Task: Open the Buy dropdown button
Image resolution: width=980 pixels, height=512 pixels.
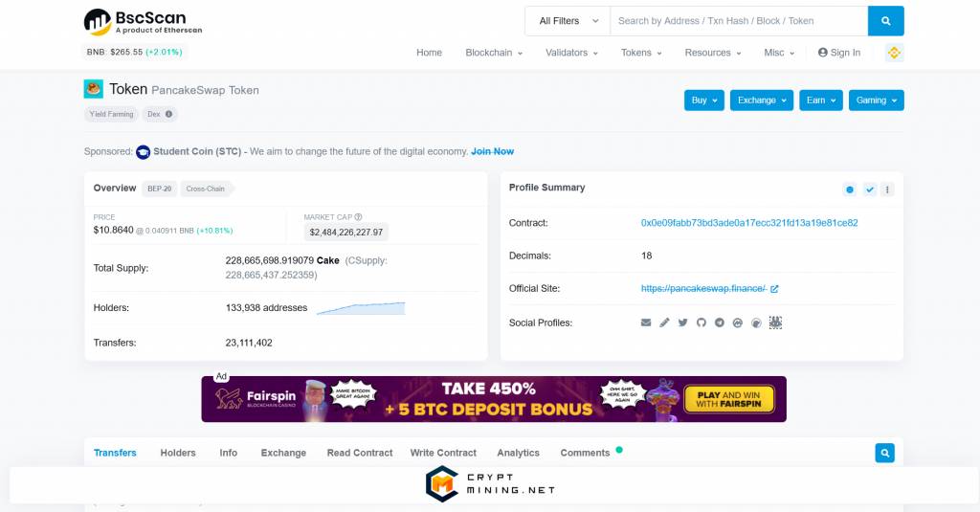Action: click(x=704, y=100)
